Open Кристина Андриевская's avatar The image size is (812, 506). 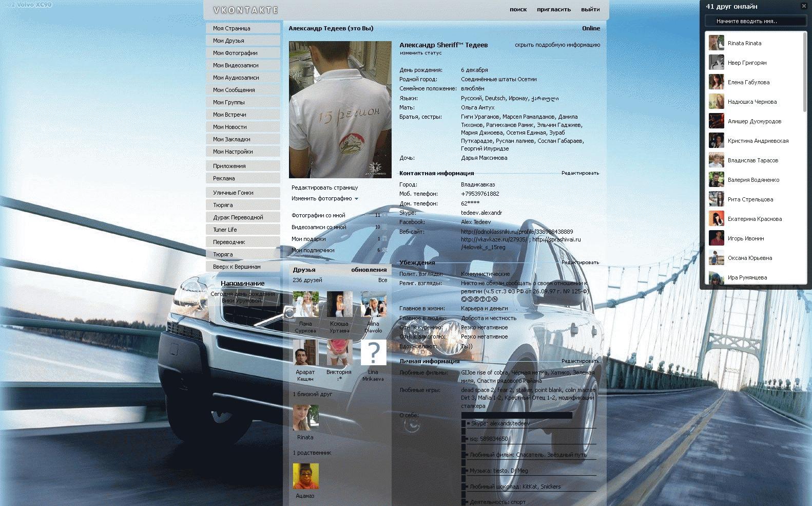pyautogui.click(x=717, y=140)
